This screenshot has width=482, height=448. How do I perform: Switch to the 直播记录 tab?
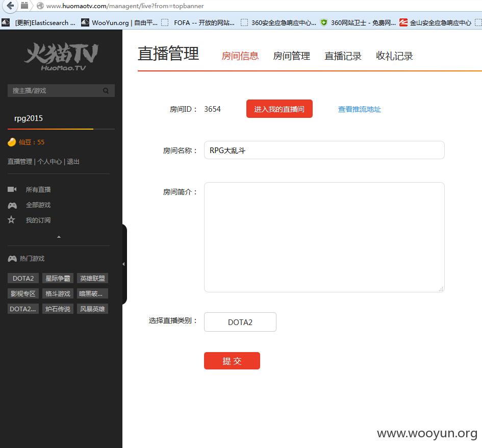(x=343, y=56)
